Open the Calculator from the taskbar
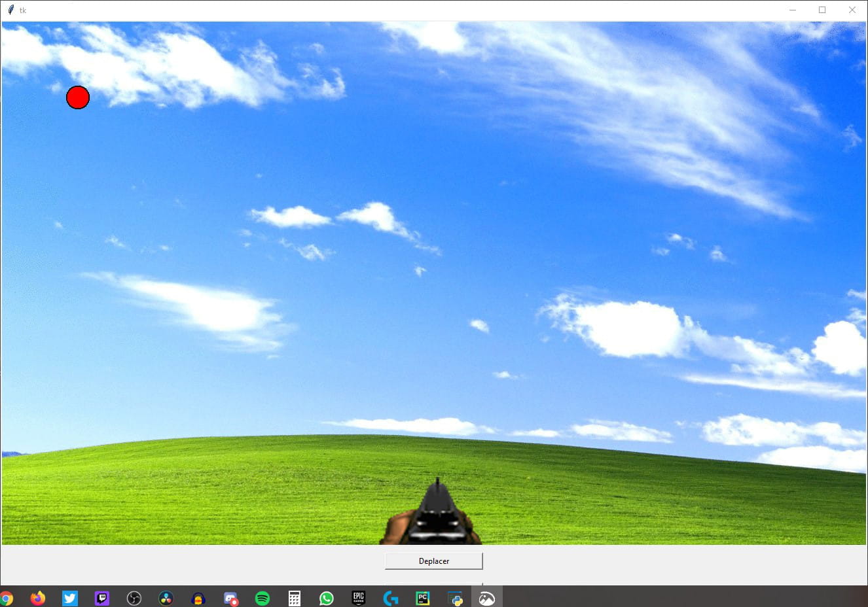 [295, 598]
